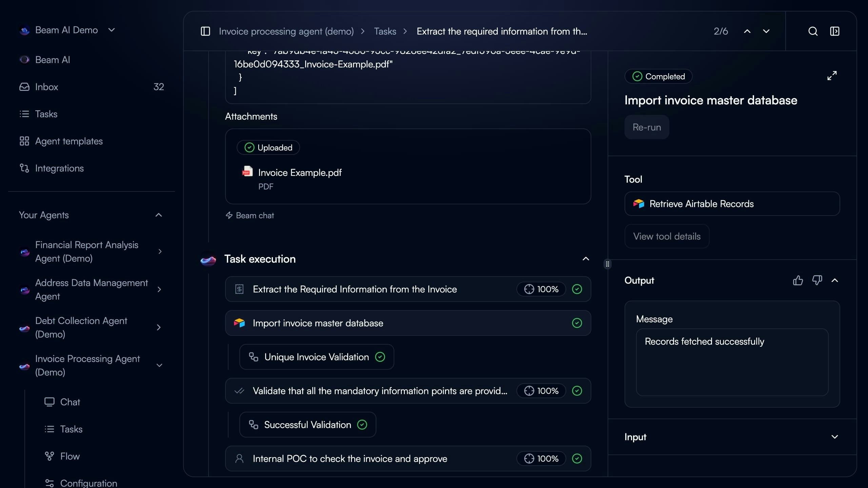Open the Beam AI Demo workspace dropdown

112,30
